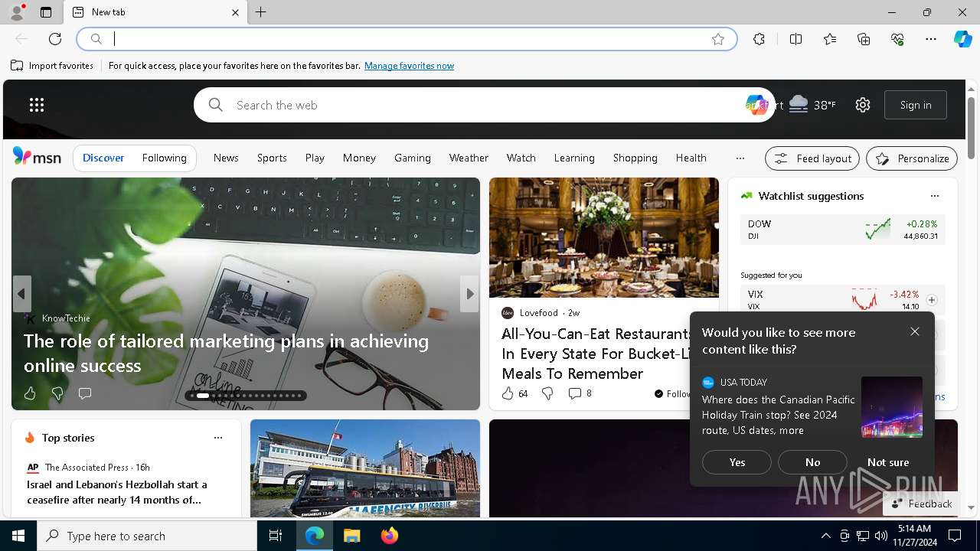The image size is (980, 551).
Task: Close the content suggestion popup
Action: (x=915, y=331)
